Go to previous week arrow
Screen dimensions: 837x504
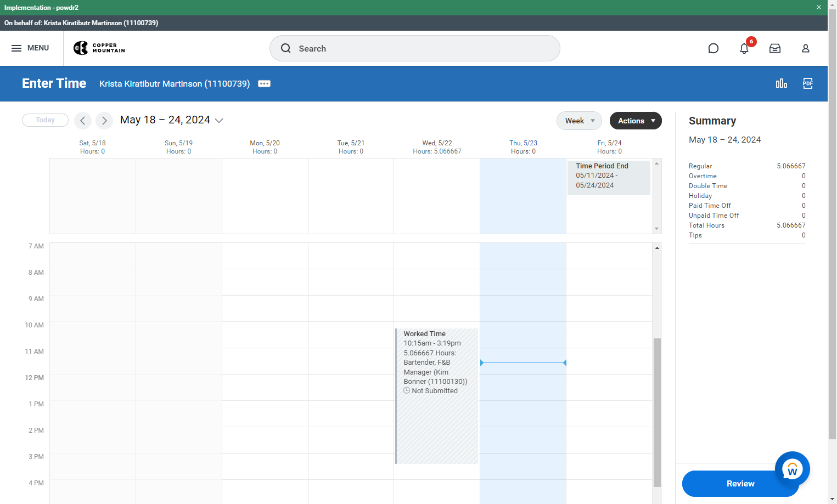pyautogui.click(x=82, y=120)
